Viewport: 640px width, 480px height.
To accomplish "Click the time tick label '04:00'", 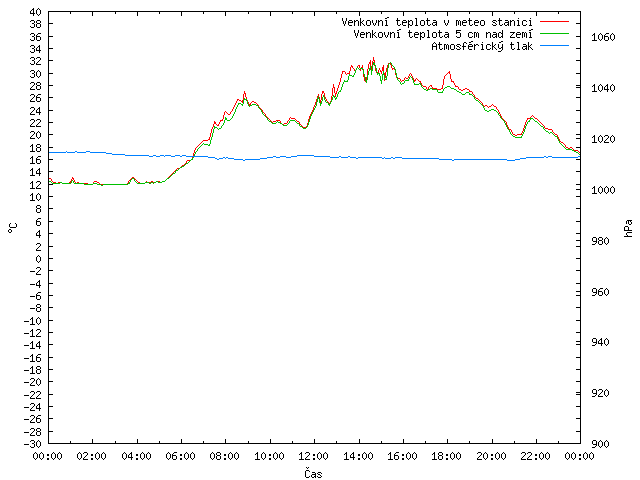I will (x=137, y=456).
